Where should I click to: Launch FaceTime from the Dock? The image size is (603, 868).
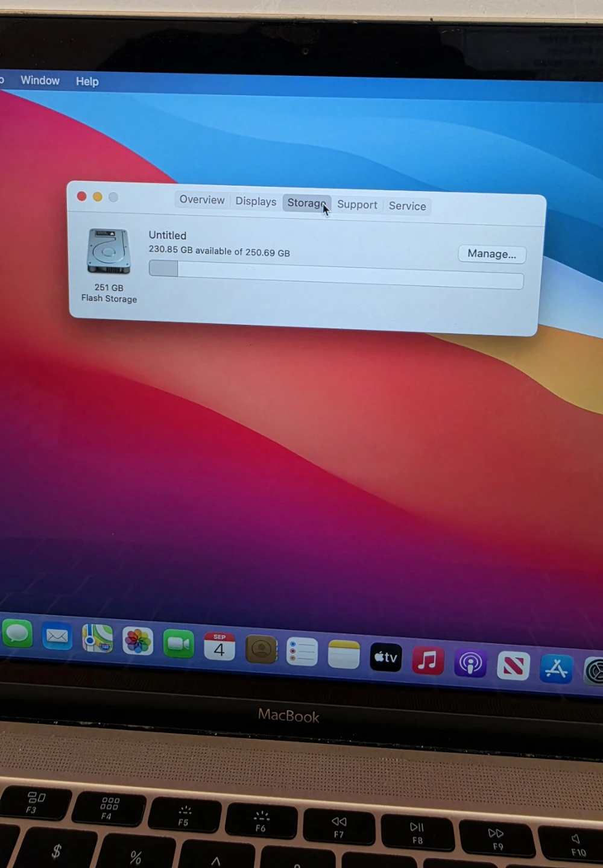click(178, 644)
